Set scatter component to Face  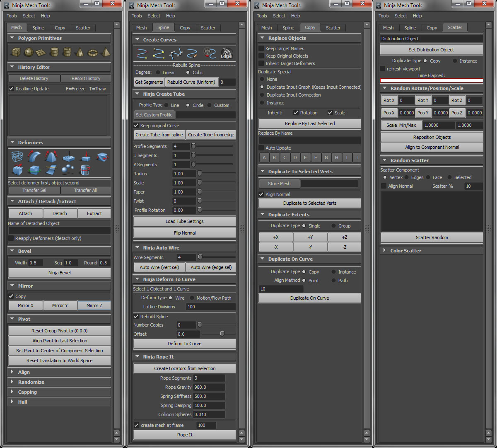tap(428, 177)
